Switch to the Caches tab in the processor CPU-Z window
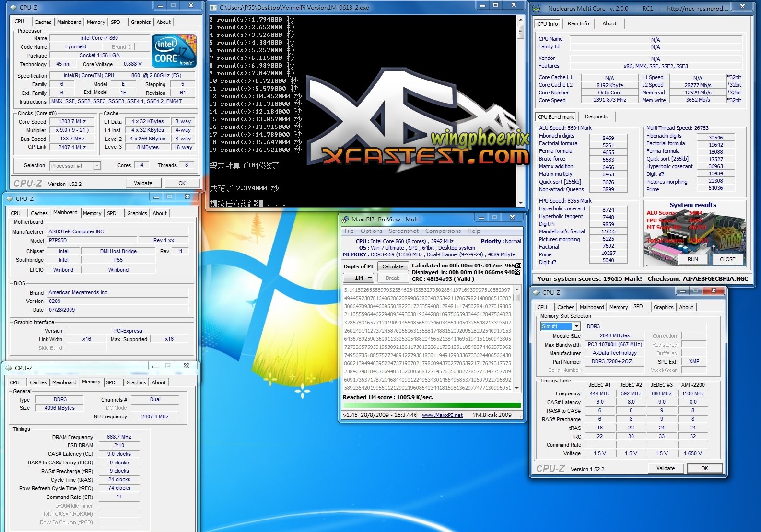 coord(43,22)
